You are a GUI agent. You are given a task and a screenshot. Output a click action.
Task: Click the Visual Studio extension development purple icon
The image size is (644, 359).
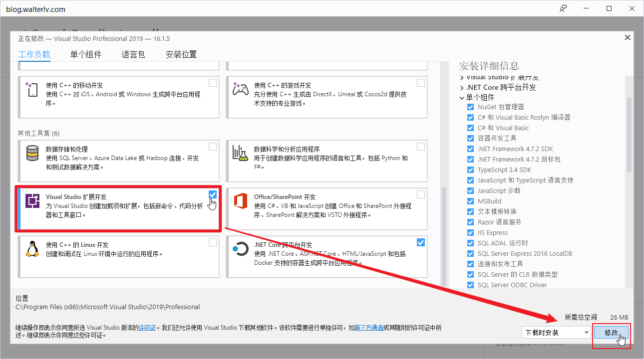click(32, 201)
